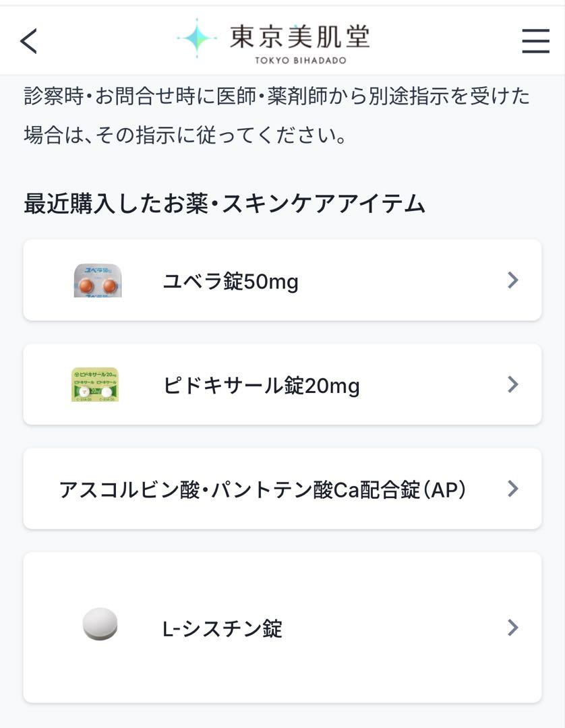Click the sparkle star logo icon
This screenshot has width=565, height=728.
pyautogui.click(x=198, y=38)
